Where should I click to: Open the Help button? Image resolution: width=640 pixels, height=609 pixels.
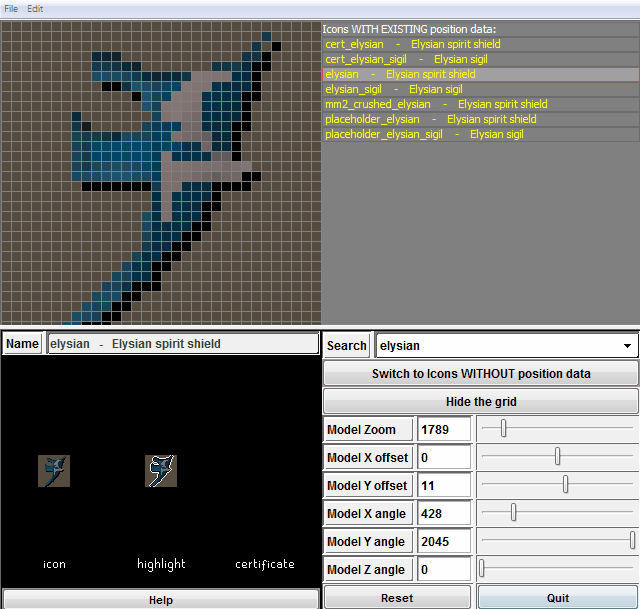161,599
